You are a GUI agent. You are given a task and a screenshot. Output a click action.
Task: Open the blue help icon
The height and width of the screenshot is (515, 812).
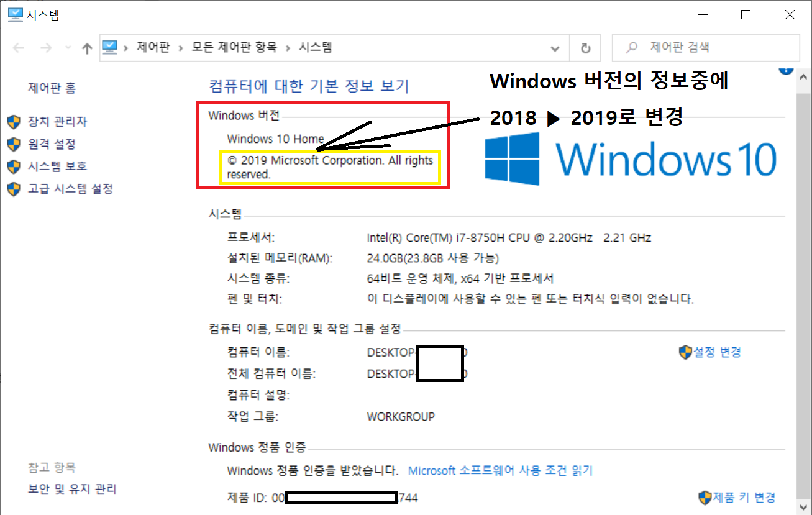785,71
